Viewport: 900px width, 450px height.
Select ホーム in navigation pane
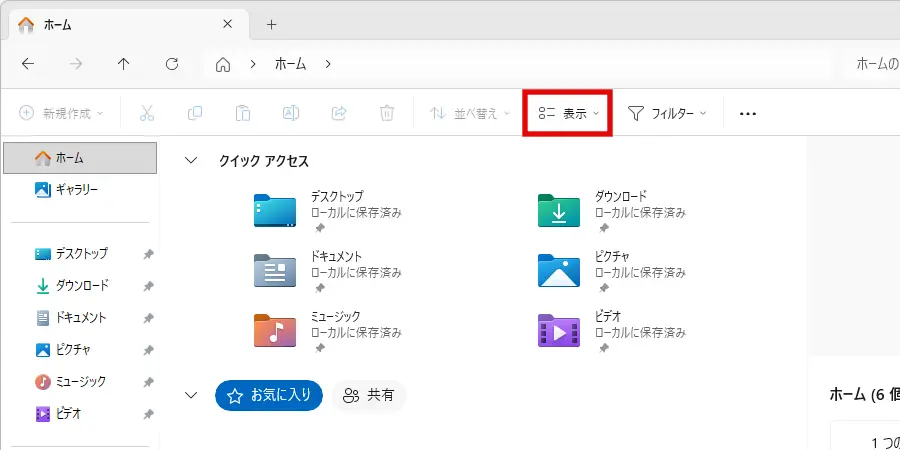click(x=80, y=158)
